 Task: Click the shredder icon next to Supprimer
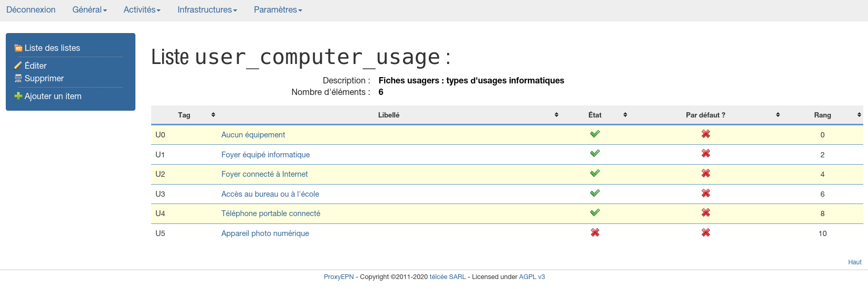click(x=18, y=79)
